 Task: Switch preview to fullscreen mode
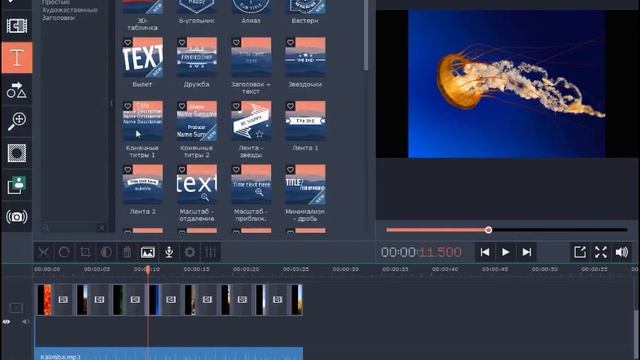[601, 252]
